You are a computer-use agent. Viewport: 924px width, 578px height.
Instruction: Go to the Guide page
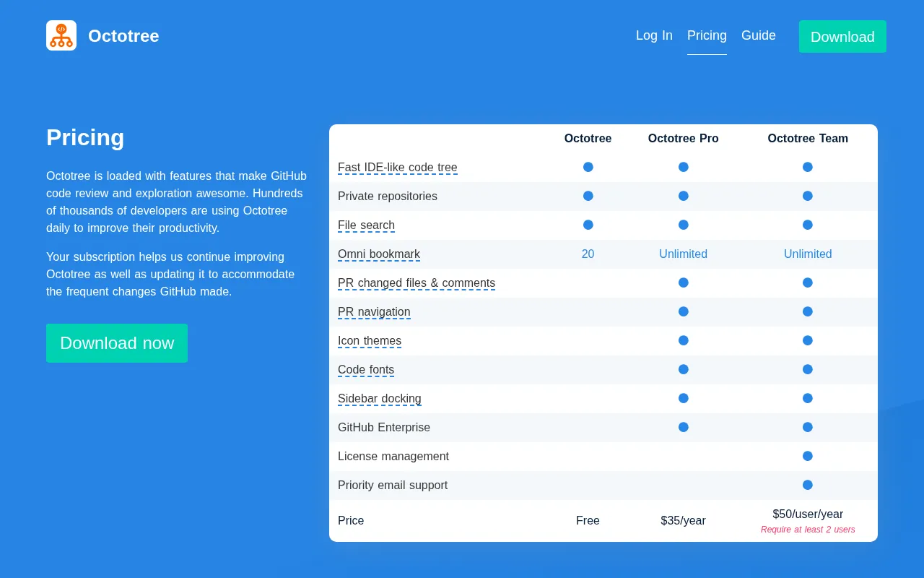(x=759, y=35)
